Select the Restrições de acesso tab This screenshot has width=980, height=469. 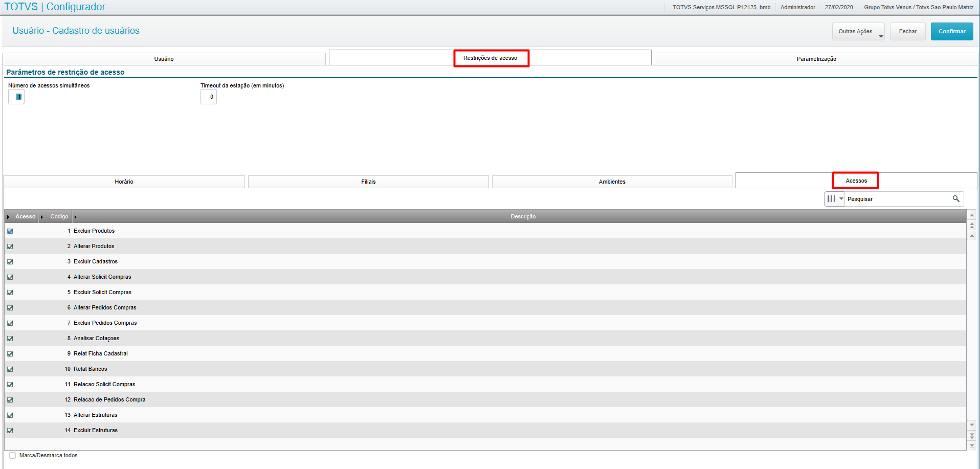[490, 58]
